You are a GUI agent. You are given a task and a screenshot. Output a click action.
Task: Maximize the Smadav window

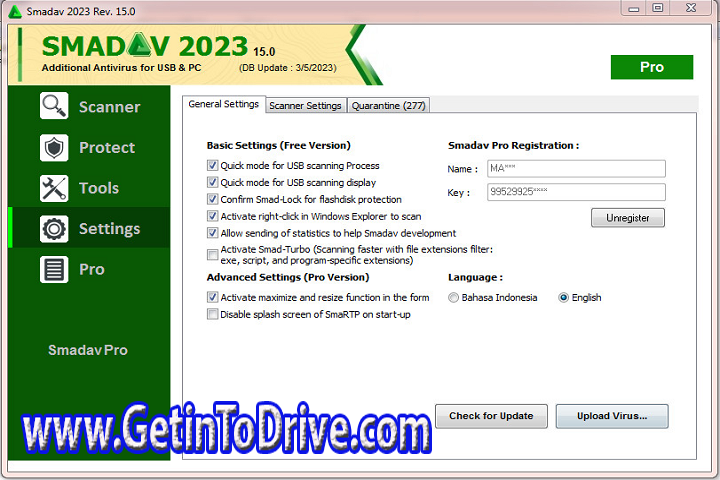[x=658, y=8]
